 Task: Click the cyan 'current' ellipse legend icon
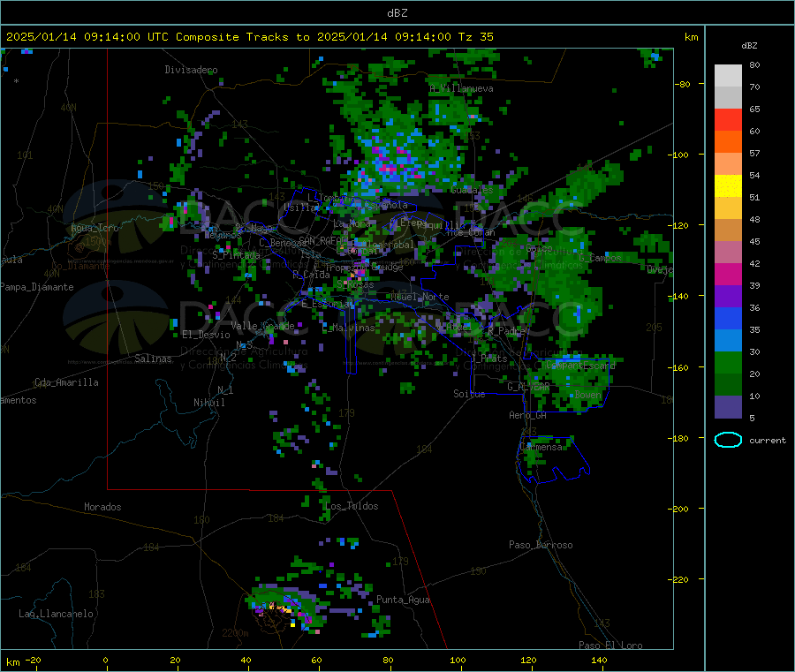tap(728, 440)
